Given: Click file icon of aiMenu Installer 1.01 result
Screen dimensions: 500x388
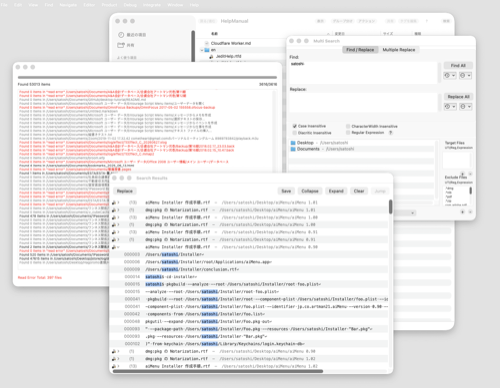Looking at the screenshot, I should (114, 202).
